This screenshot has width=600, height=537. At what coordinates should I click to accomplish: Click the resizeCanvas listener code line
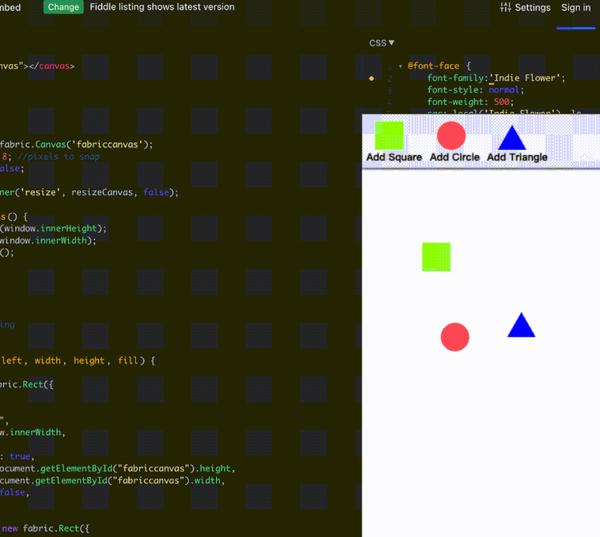point(89,192)
